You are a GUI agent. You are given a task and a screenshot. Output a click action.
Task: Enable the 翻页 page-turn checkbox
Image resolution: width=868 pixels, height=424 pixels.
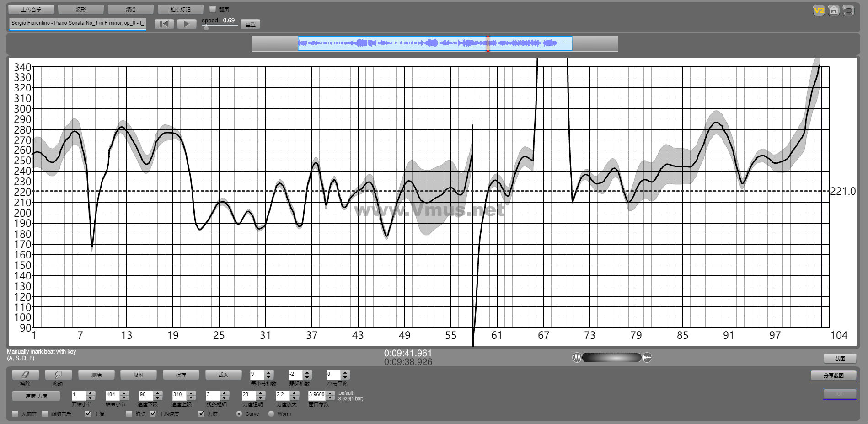(212, 9)
